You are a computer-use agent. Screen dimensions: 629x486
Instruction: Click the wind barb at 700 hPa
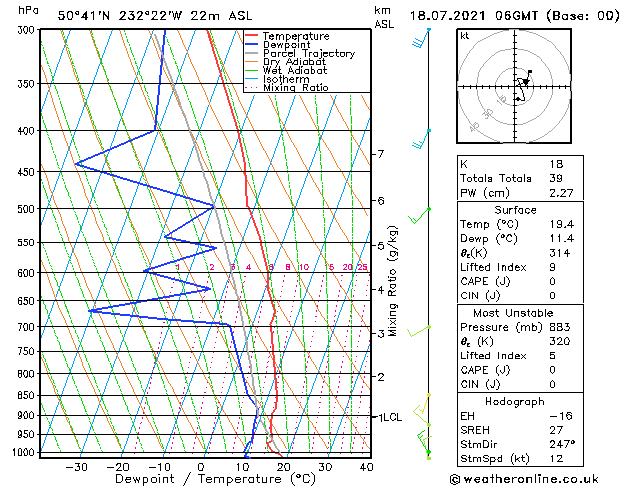(x=419, y=331)
